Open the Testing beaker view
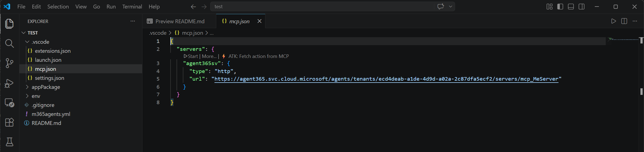 click(10, 142)
